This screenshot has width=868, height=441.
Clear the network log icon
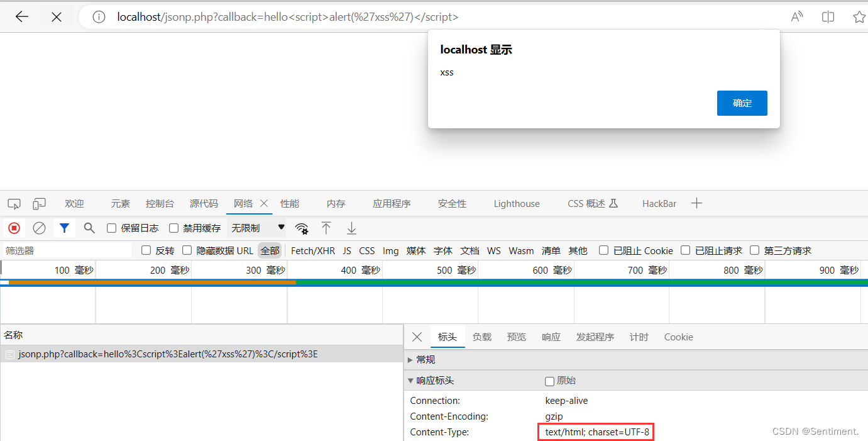point(39,228)
